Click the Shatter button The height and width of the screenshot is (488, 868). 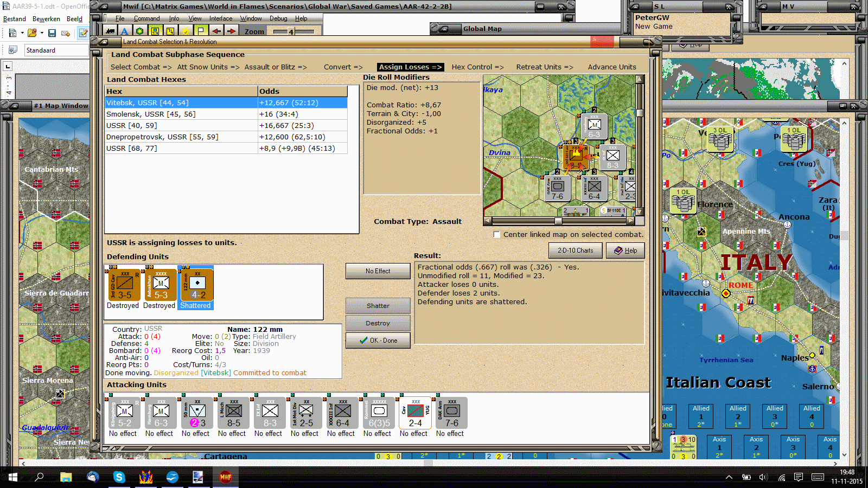[378, 306]
